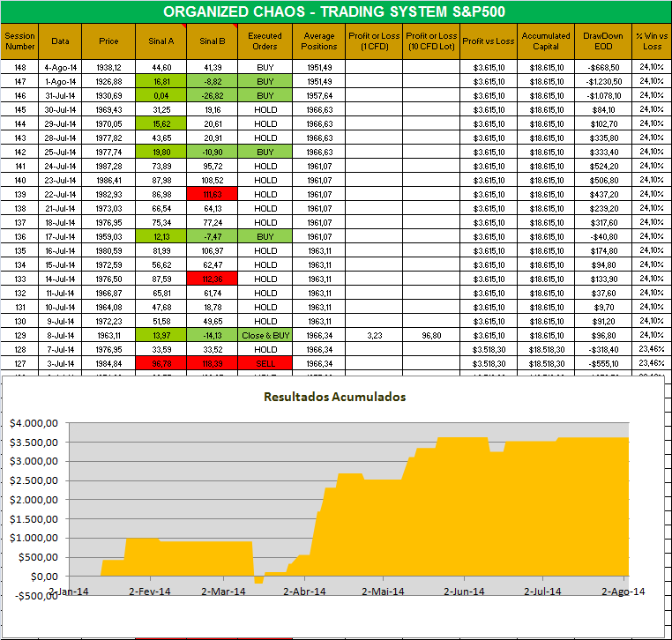Click green Sinal A cell 15,62
Image resolution: width=672 pixels, height=640 pixels.
click(x=161, y=123)
